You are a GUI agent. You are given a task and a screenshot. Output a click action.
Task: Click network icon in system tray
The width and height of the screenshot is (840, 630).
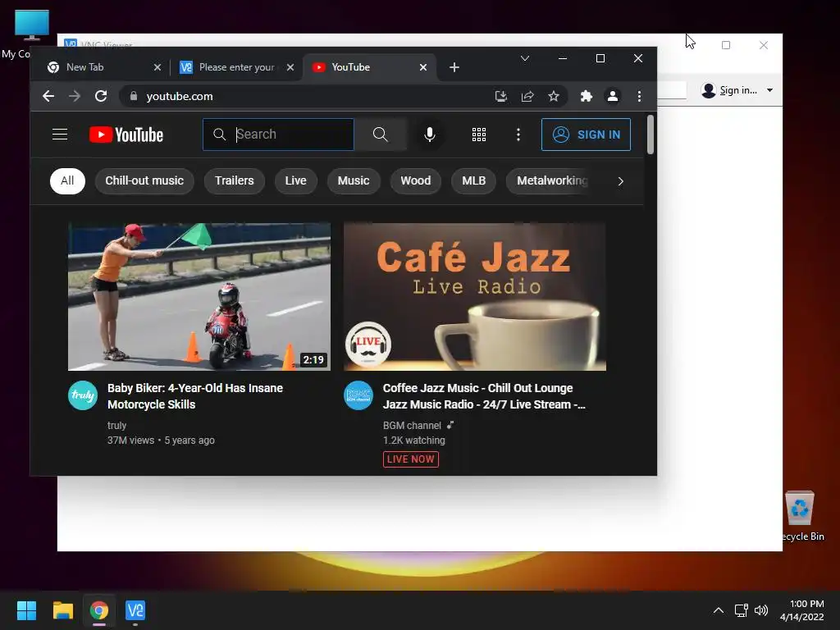click(x=742, y=610)
